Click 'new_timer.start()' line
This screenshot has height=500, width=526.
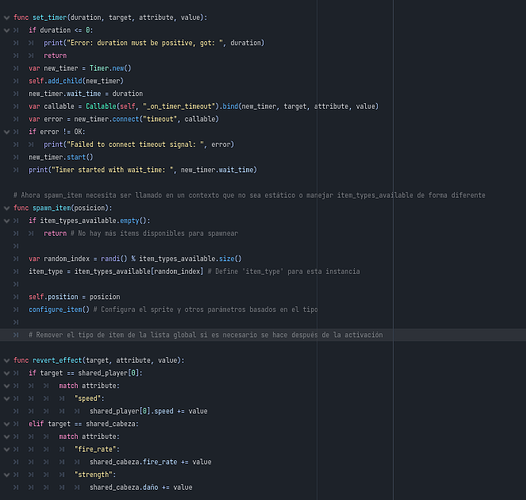[x=61, y=157]
